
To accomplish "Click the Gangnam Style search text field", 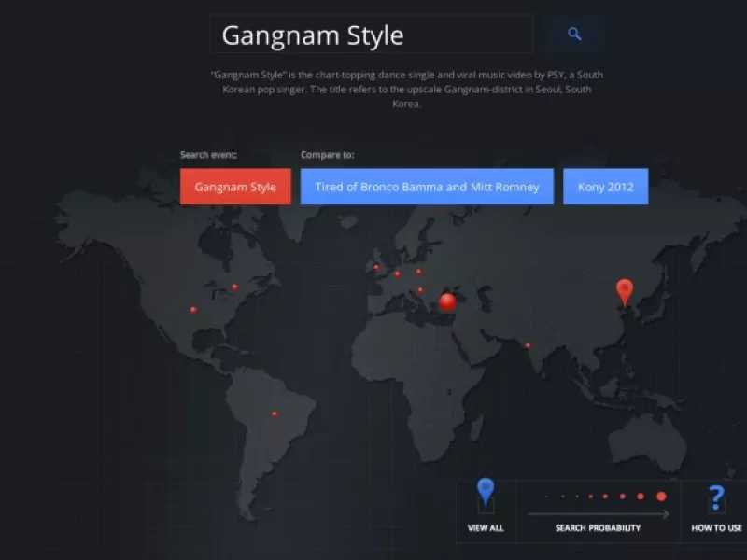I will tap(371, 35).
